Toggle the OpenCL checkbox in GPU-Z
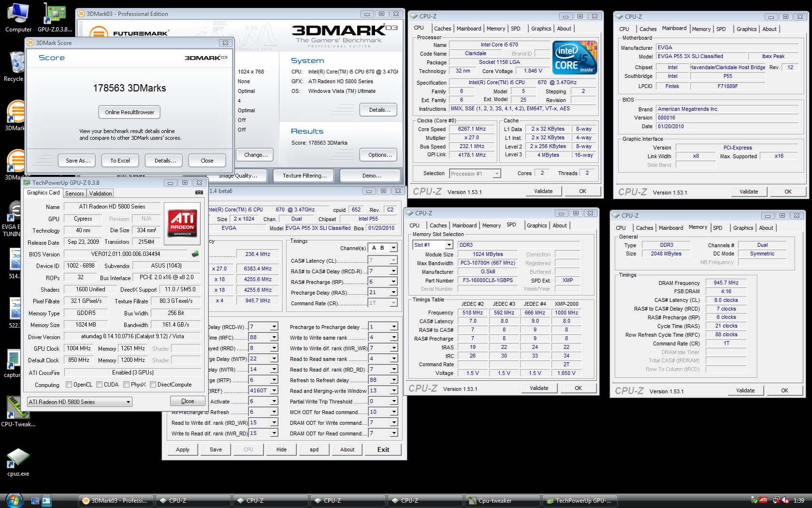This screenshot has width=812, height=508. coord(69,385)
